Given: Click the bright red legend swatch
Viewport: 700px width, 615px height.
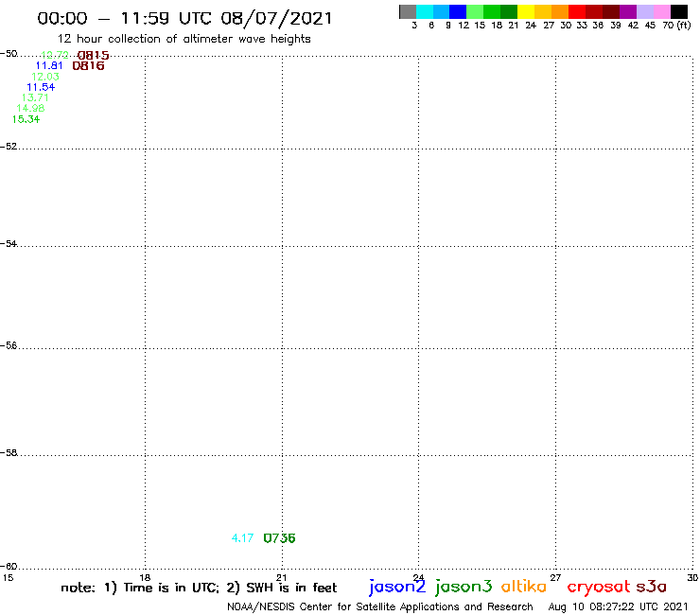Looking at the screenshot, I should [x=577, y=12].
